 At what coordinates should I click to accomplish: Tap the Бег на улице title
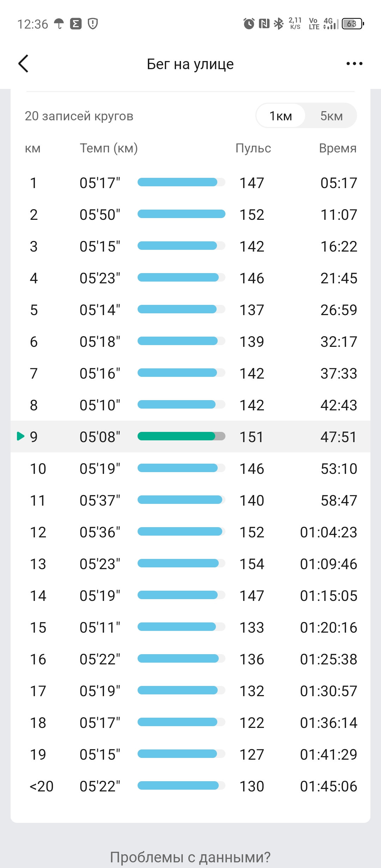[x=190, y=64]
